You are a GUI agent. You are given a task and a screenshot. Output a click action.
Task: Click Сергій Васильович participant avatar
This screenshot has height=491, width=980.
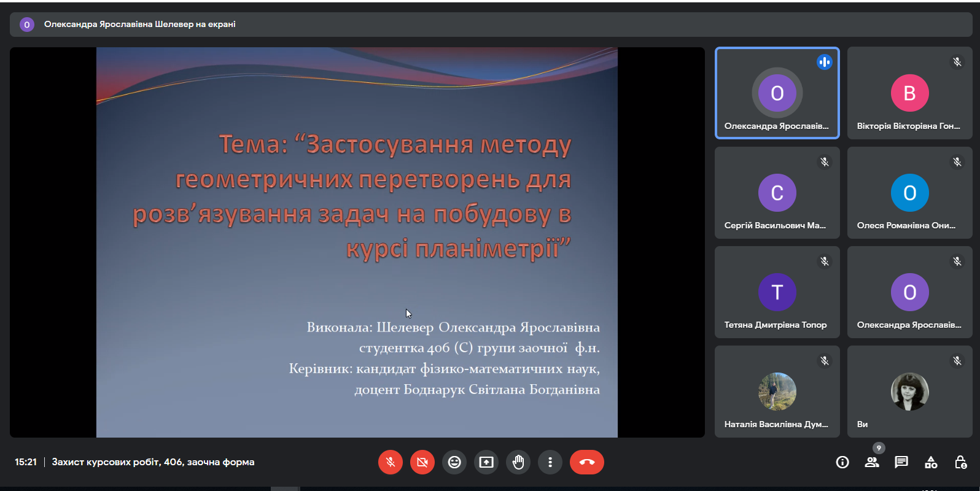coord(777,193)
